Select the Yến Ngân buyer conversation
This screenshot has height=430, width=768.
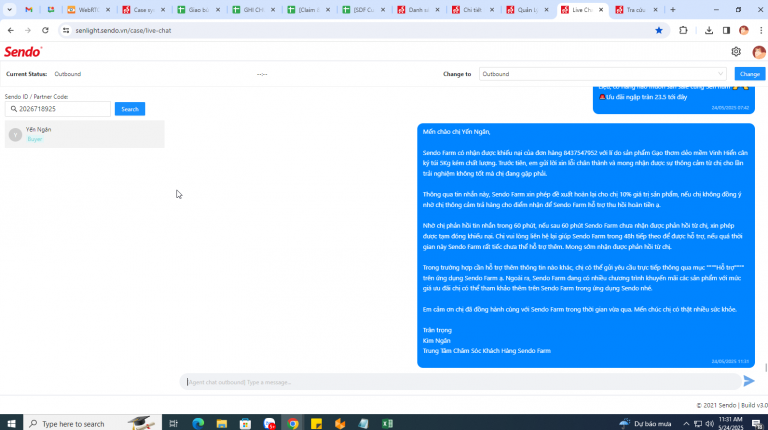pos(84,134)
